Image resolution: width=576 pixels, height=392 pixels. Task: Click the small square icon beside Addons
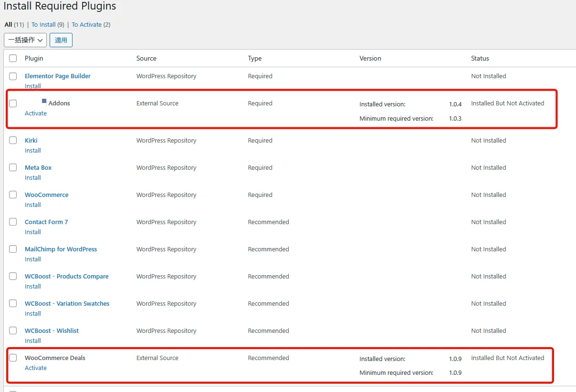point(44,101)
